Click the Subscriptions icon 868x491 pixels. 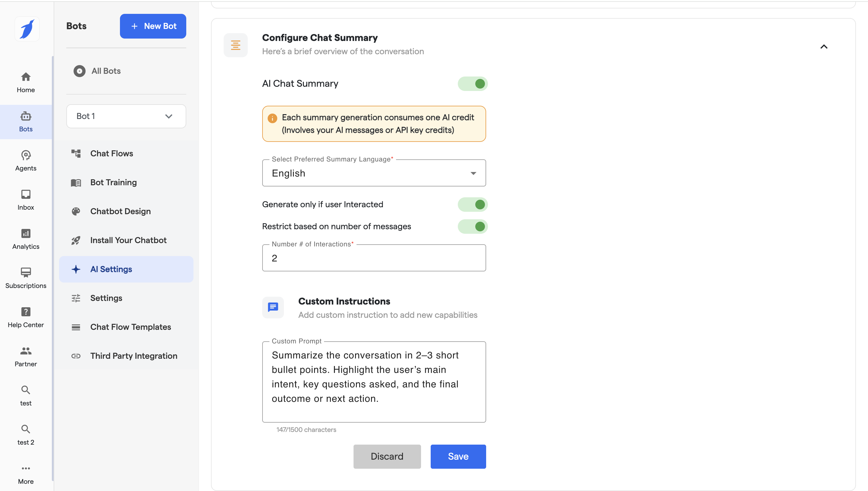tap(26, 273)
